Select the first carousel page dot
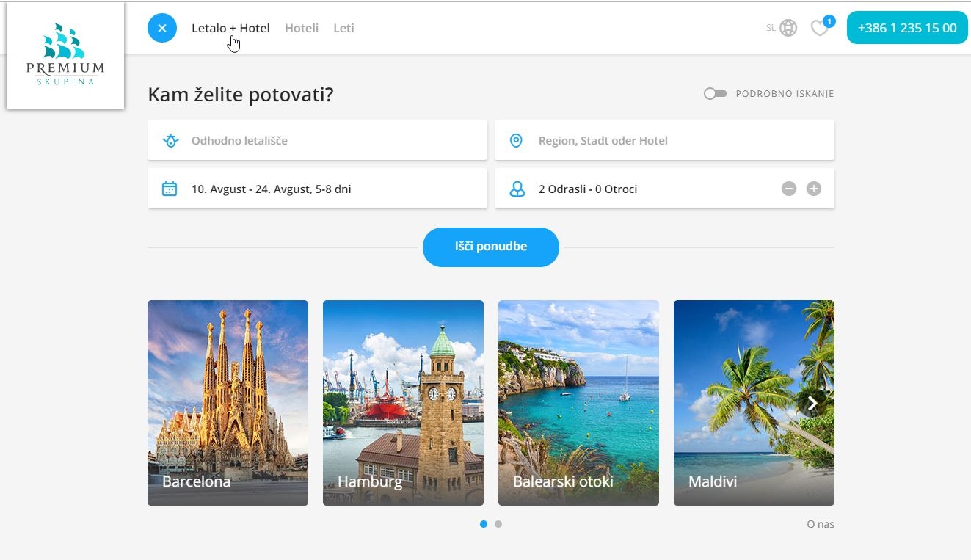The width and height of the screenshot is (971, 560). [x=484, y=524]
